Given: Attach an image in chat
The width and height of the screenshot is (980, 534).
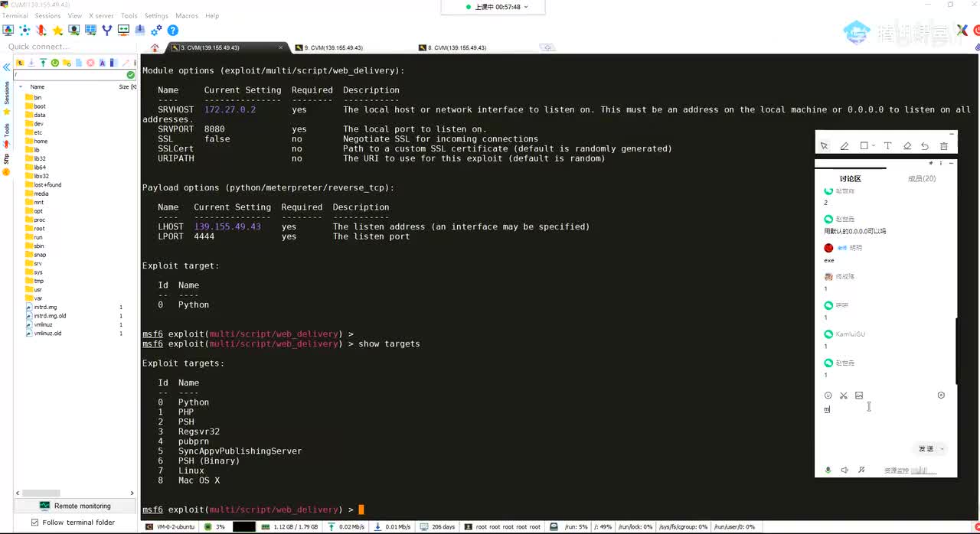Looking at the screenshot, I should [x=859, y=396].
